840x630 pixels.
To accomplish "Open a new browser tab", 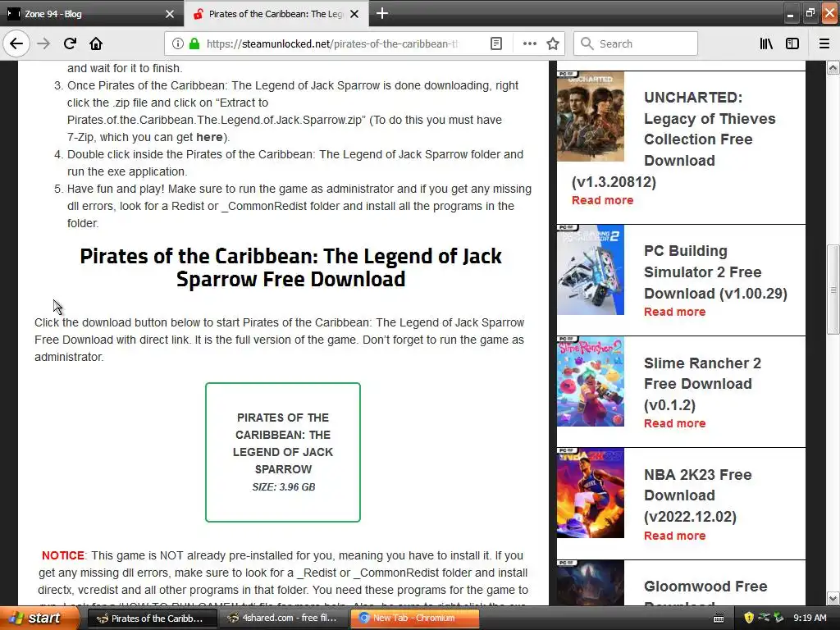I will tap(382, 13).
